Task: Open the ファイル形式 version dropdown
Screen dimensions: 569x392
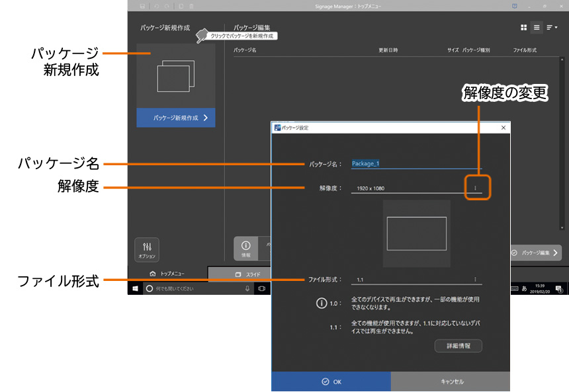Action: [474, 280]
